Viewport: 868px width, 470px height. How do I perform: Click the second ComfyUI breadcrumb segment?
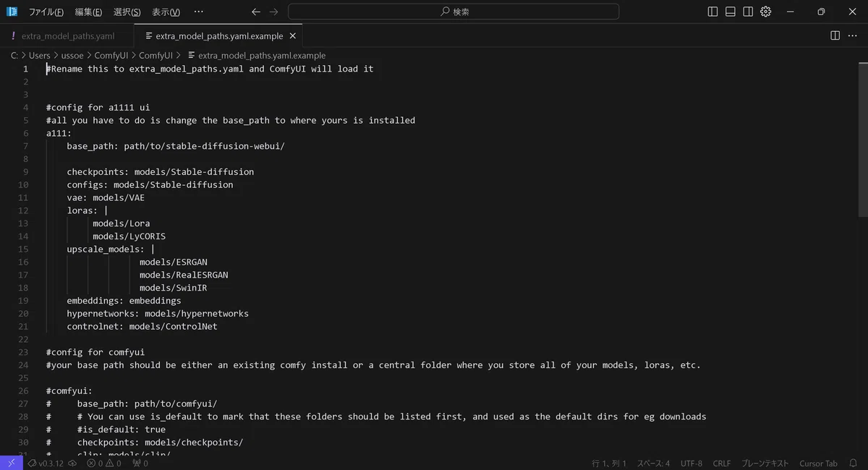point(156,56)
